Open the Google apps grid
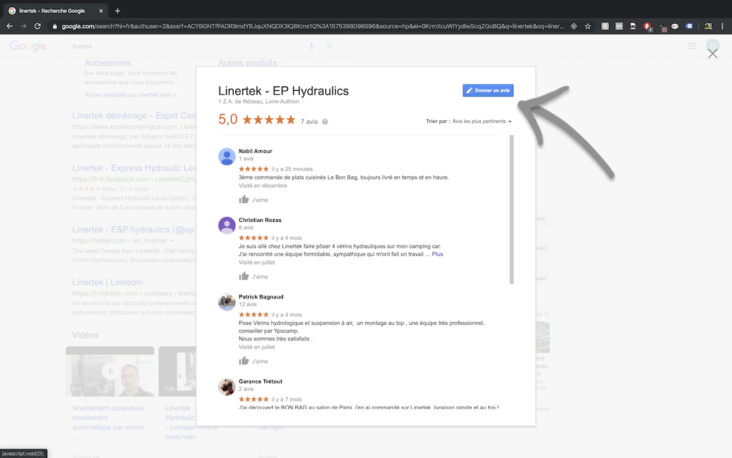732x458 pixels. (x=692, y=46)
